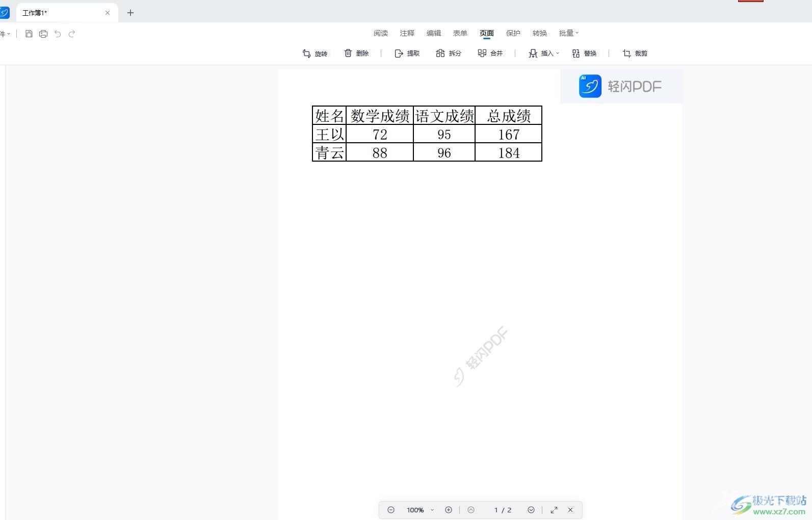Image resolution: width=812 pixels, height=520 pixels.
Task: Click the score cell 88
Action: 380,152
